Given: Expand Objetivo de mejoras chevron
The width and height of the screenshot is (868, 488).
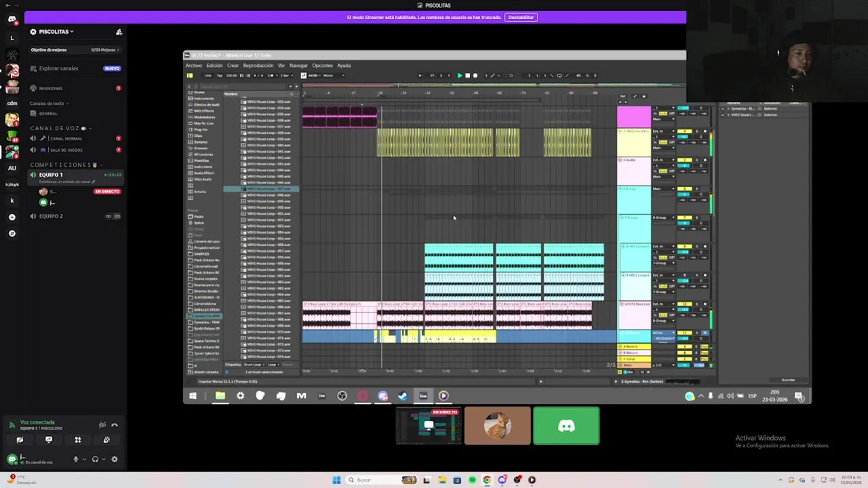Looking at the screenshot, I should point(118,50).
